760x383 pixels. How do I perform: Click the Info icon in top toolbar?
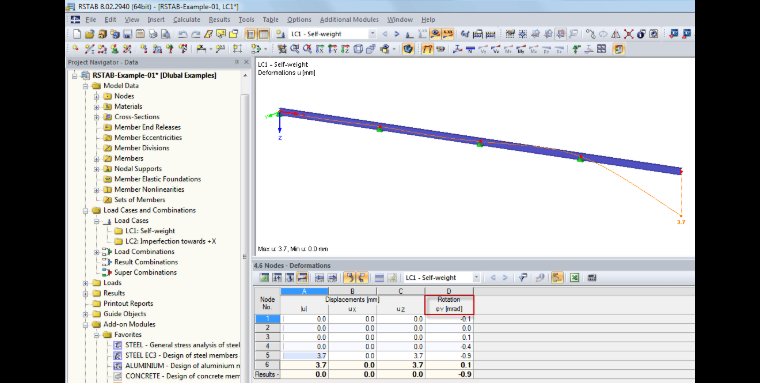click(x=641, y=34)
